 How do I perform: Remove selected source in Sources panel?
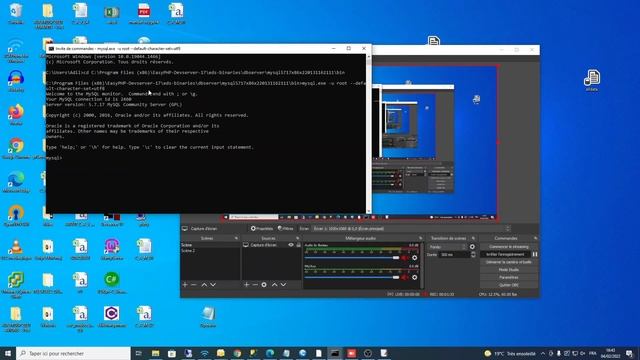click(x=255, y=284)
